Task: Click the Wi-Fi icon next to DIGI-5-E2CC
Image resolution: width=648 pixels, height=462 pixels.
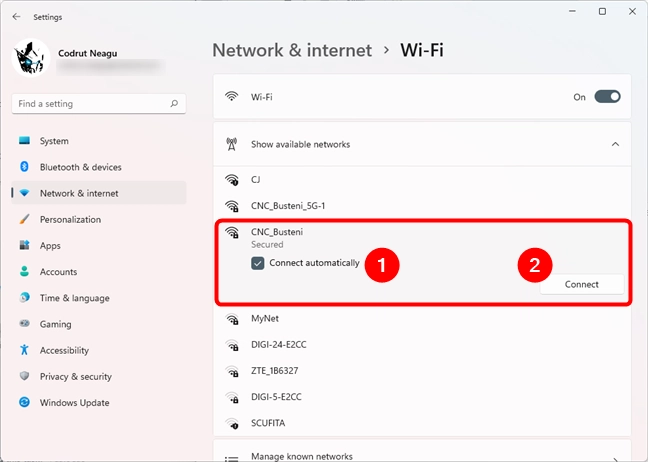Action: pos(232,397)
